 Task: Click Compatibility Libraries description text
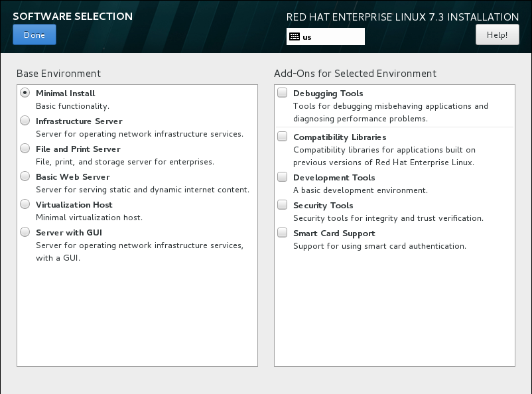point(385,156)
